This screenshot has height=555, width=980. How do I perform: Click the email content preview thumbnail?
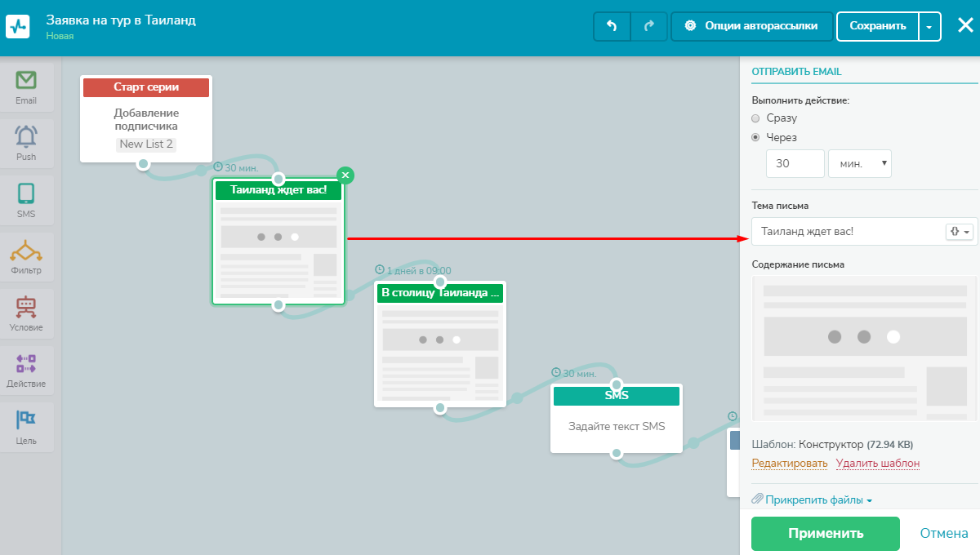click(x=864, y=349)
